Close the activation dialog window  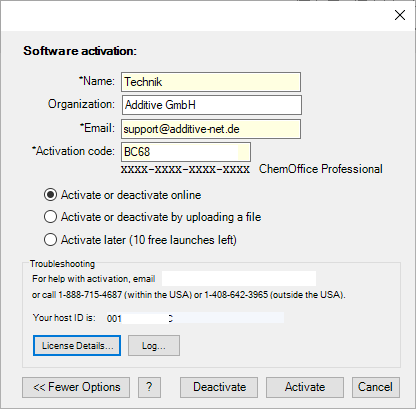pos(400,15)
